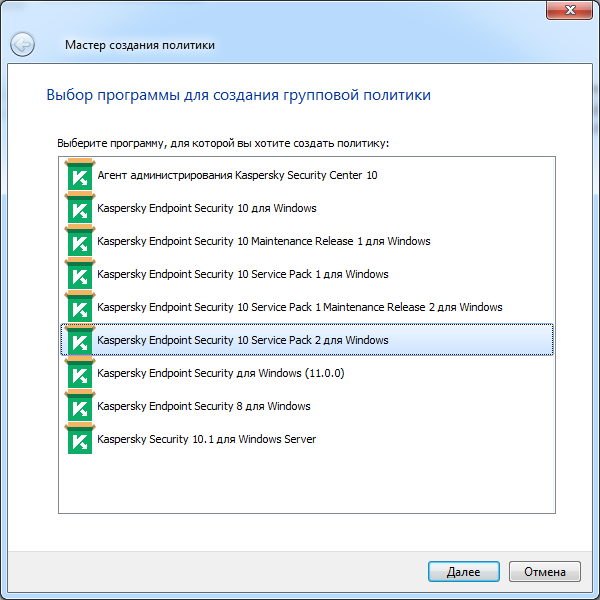Image resolution: width=600 pixels, height=600 pixels.
Task: Click the icon beside Агент администрирования Kaspersky Security Center 10
Action: pos(80,174)
